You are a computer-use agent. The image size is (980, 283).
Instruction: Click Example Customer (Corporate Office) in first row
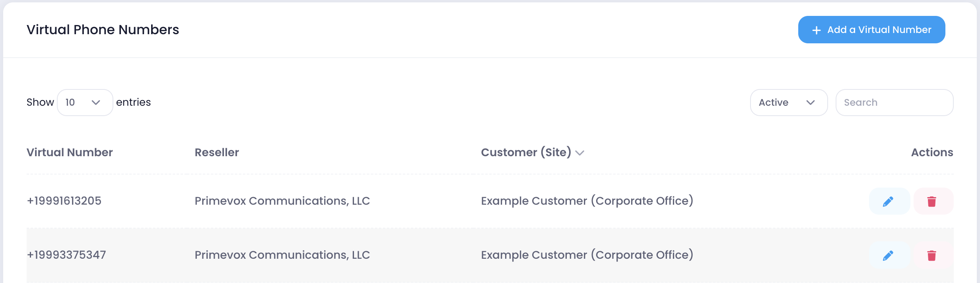(x=587, y=201)
